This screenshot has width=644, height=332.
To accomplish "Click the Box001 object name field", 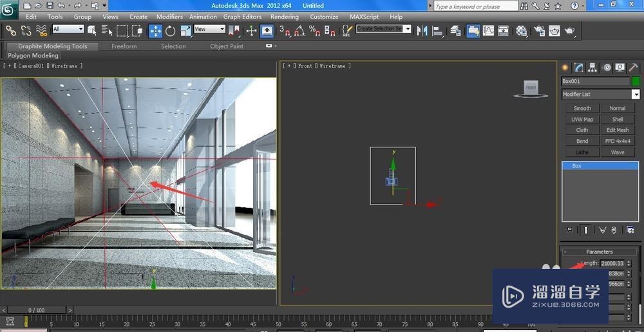I will point(596,81).
